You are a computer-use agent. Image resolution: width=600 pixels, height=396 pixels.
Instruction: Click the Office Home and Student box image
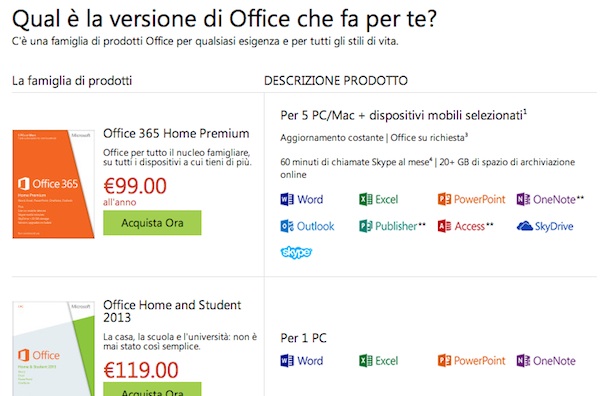tap(54, 349)
